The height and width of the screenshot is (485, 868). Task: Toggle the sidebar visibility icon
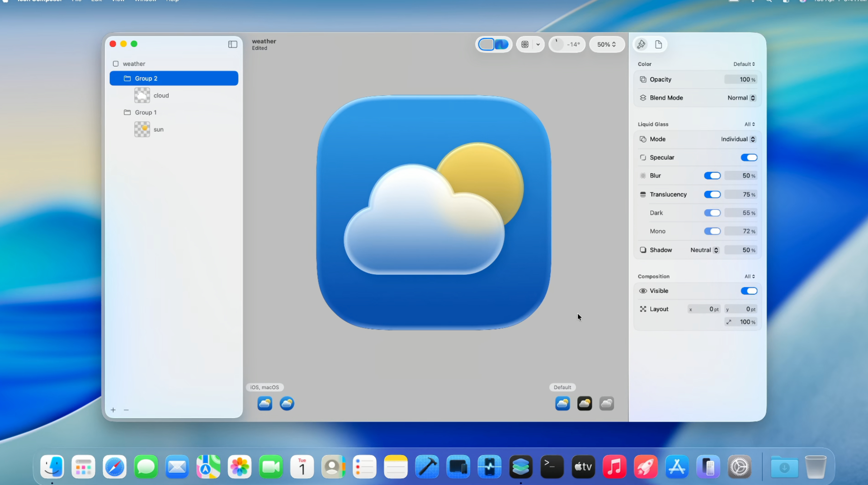[x=232, y=44]
